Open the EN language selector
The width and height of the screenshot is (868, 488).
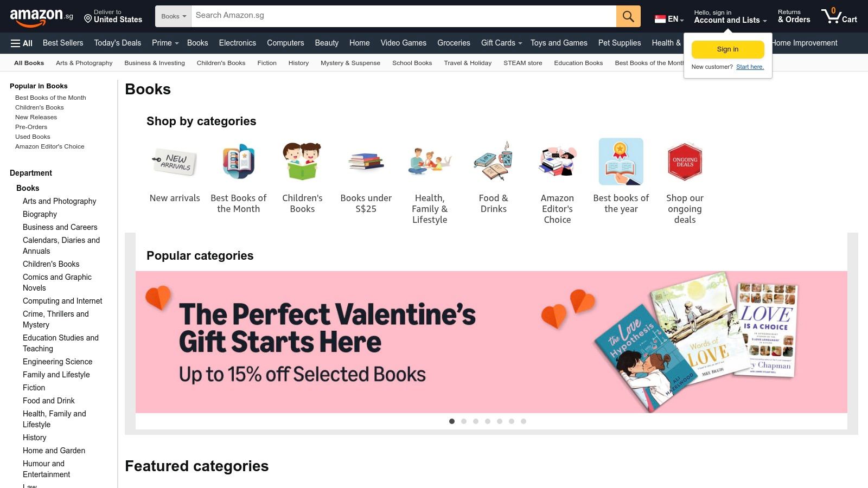pyautogui.click(x=668, y=18)
